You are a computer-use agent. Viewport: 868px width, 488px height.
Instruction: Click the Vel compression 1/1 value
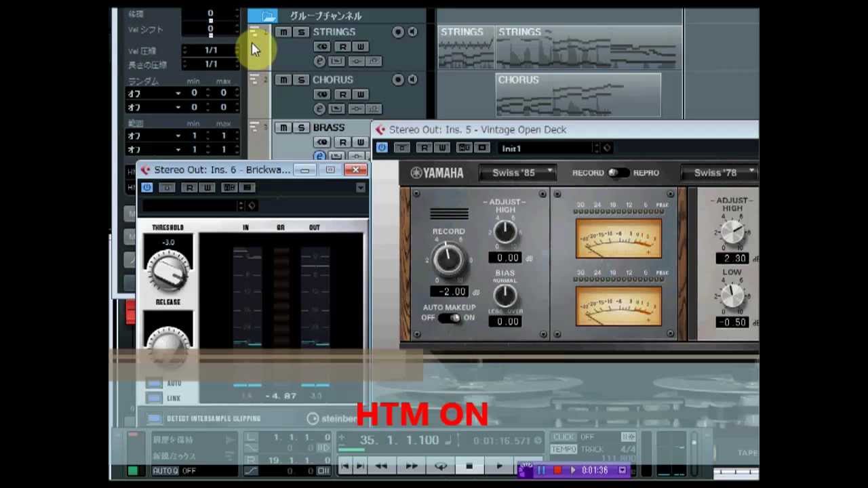click(x=211, y=50)
